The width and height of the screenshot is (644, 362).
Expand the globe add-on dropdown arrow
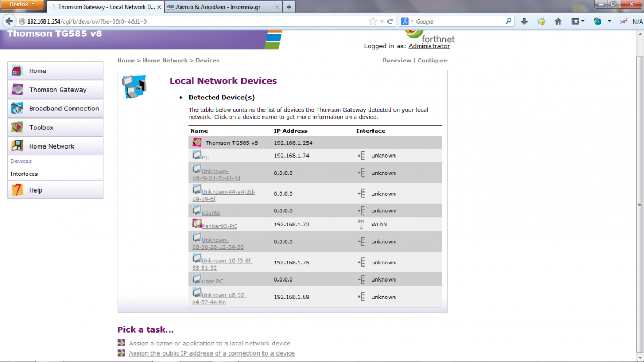(x=609, y=21)
